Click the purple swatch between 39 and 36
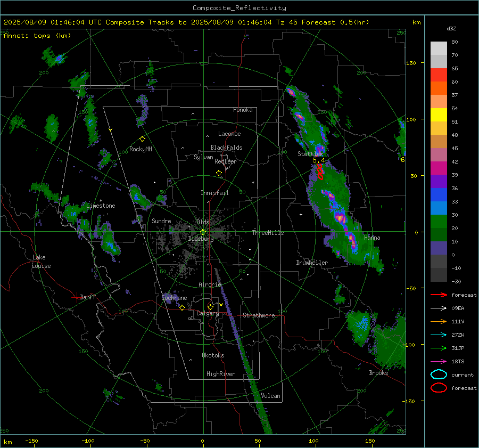 [x=439, y=182]
